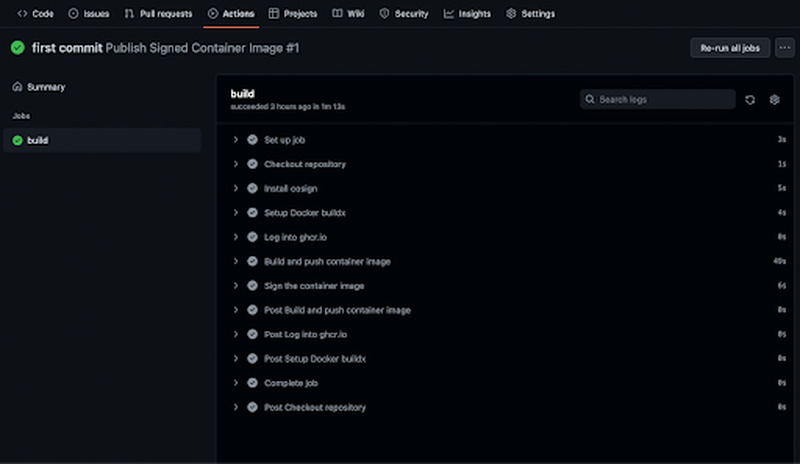The image size is (800, 464).
Task: Go to the Insights tab
Action: pyautogui.click(x=467, y=14)
